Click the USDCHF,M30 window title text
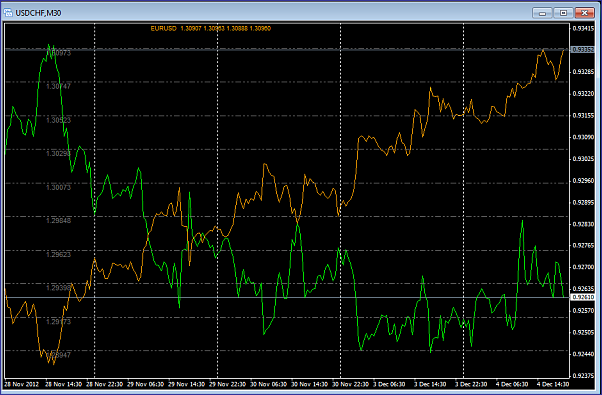The width and height of the screenshot is (602, 395). pos(38,13)
